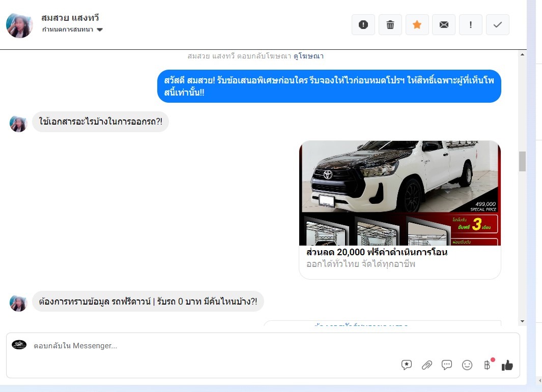
Task: Open saved replies star bubble icon
Action: (407, 365)
